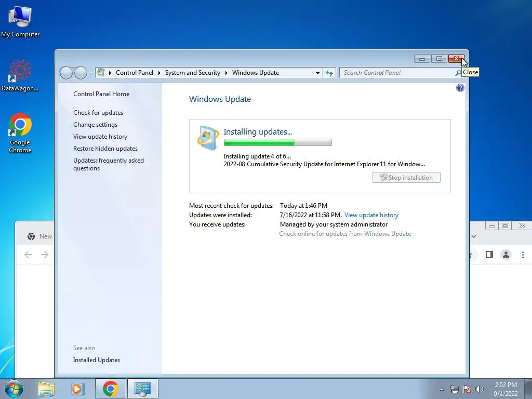Click the Windows Update shield icon
Image resolution: width=532 pixels, height=399 pixels.
click(208, 138)
